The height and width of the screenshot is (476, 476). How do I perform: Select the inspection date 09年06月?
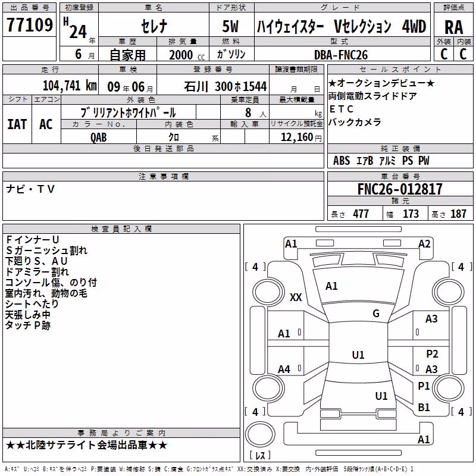pos(130,87)
